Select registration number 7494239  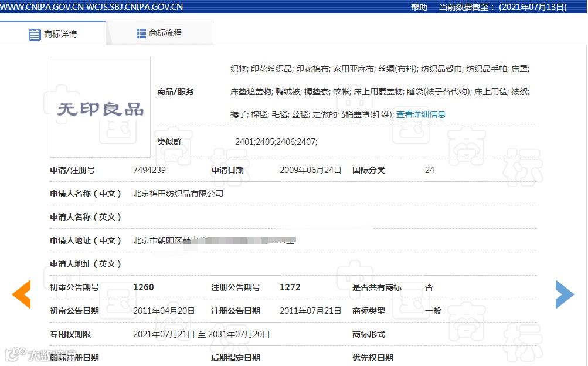coord(149,170)
